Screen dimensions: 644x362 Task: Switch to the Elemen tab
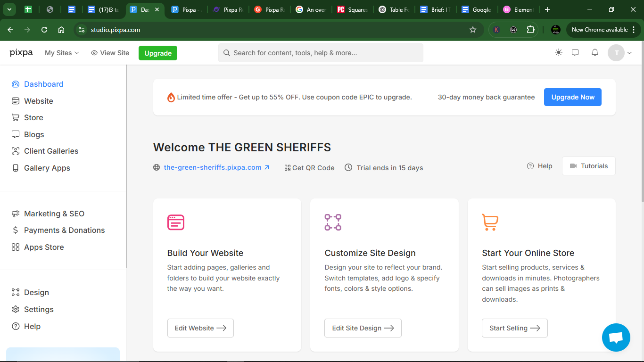(518, 9)
